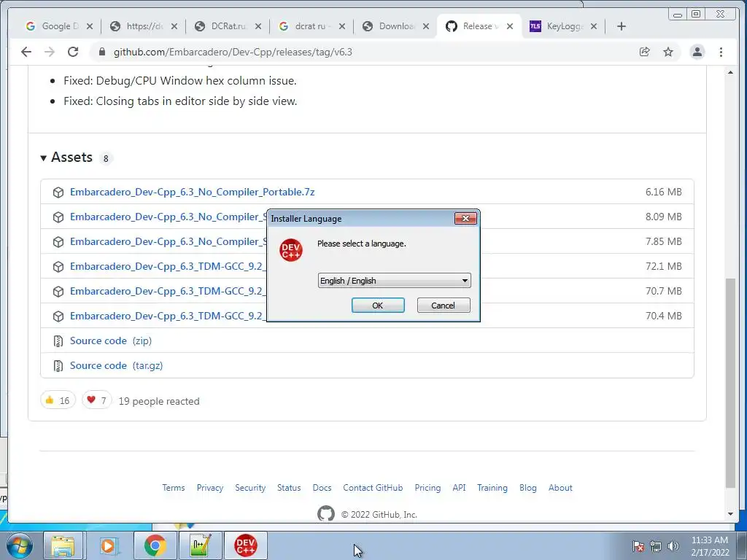Image resolution: width=747 pixels, height=560 pixels.
Task: Bookmark this page with the star icon
Action: [x=668, y=52]
